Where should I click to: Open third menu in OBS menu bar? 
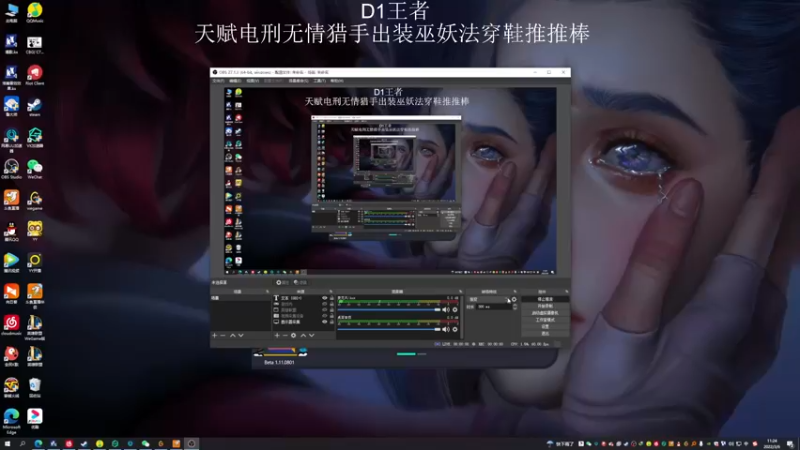(x=253, y=81)
